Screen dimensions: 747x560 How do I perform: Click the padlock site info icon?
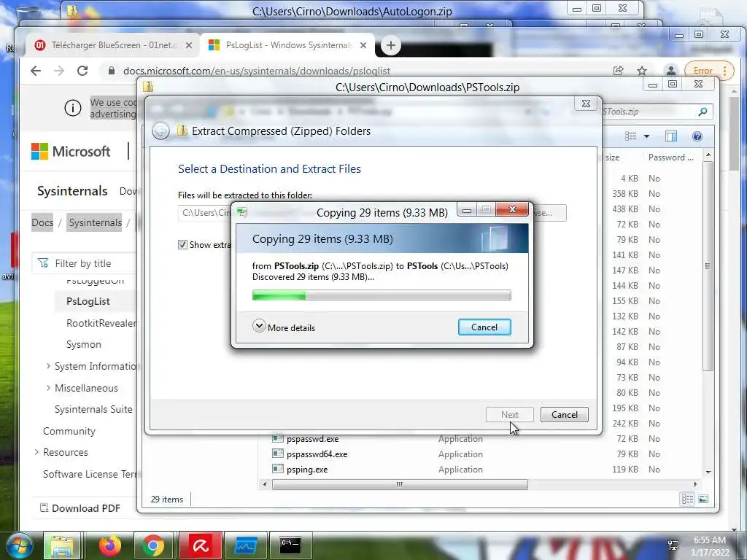[x=112, y=71]
